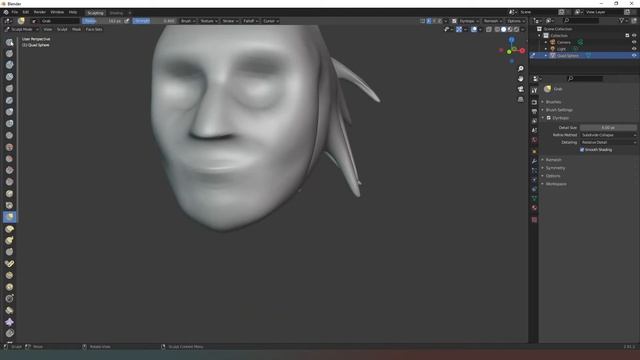Adjust the Detail Size slider
Viewport: 640px width, 360px height.
[x=608, y=128]
